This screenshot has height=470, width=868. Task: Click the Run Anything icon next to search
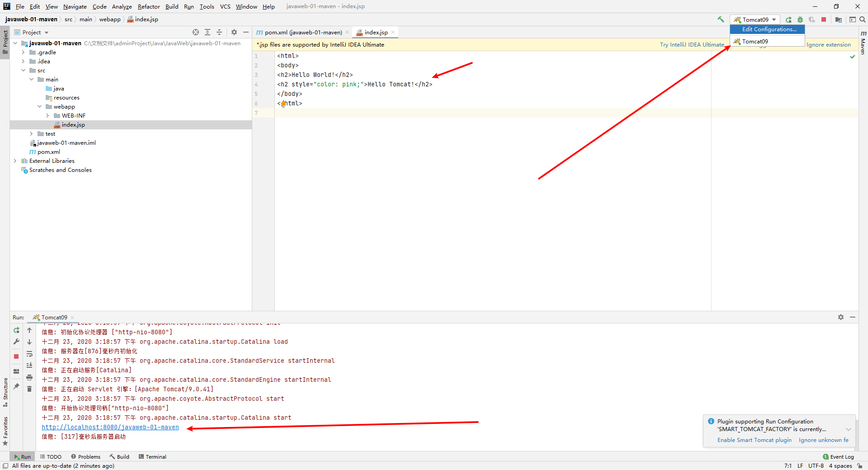[852, 19]
